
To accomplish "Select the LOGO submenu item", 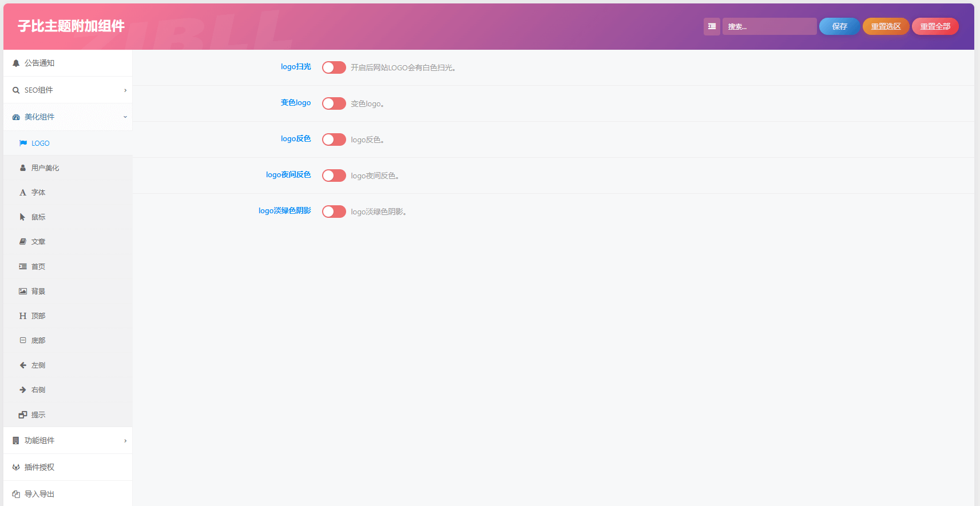I will click(68, 143).
